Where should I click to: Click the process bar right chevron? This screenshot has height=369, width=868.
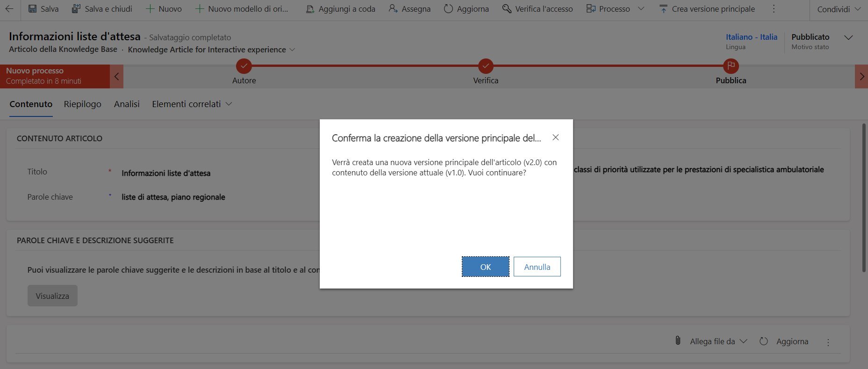point(861,76)
